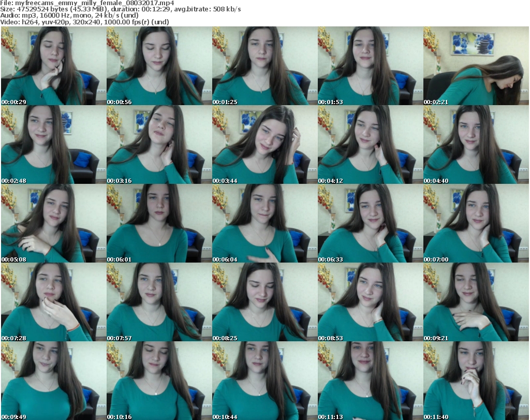The image size is (530, 420).
Task: Select the thumbnail stamped 00:01:25
Action: click(264, 66)
